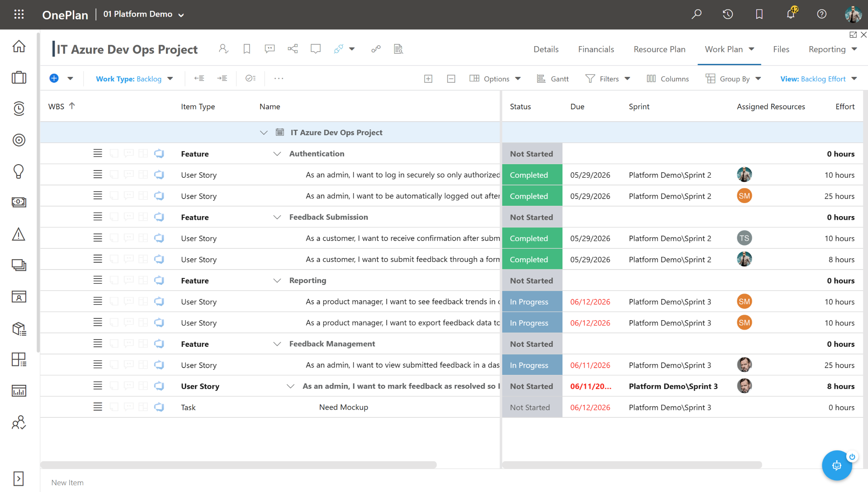Click Completed status of log in securely story

click(x=532, y=175)
